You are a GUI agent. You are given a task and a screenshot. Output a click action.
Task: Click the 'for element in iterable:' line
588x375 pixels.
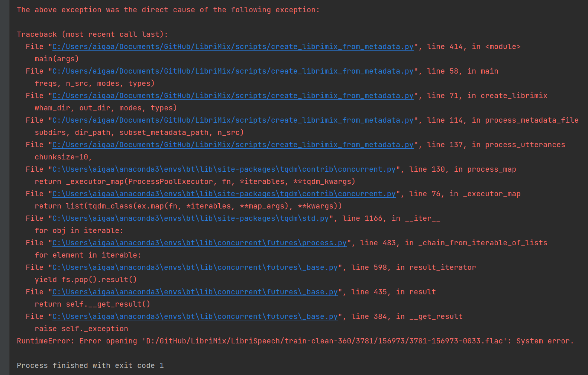[88, 255]
